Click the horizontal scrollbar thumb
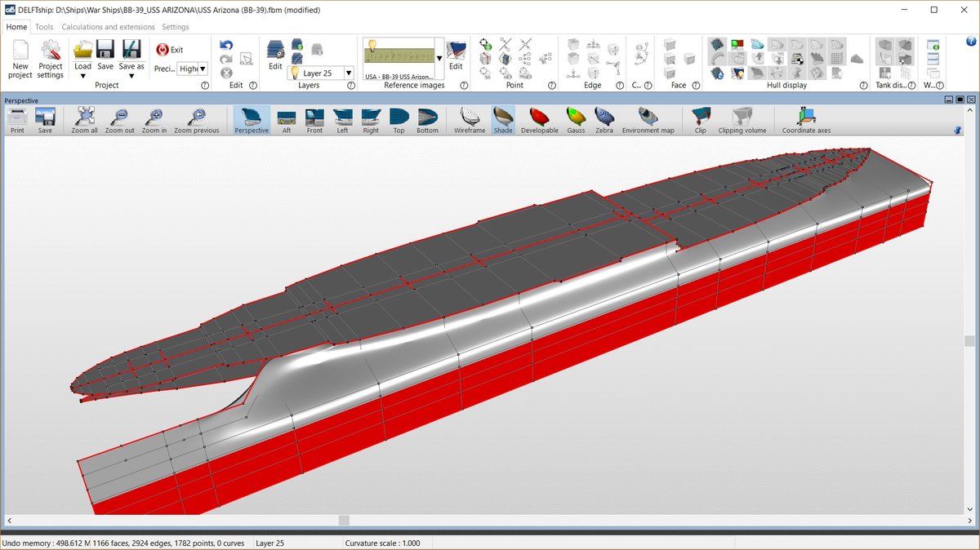The image size is (980, 550). [344, 521]
